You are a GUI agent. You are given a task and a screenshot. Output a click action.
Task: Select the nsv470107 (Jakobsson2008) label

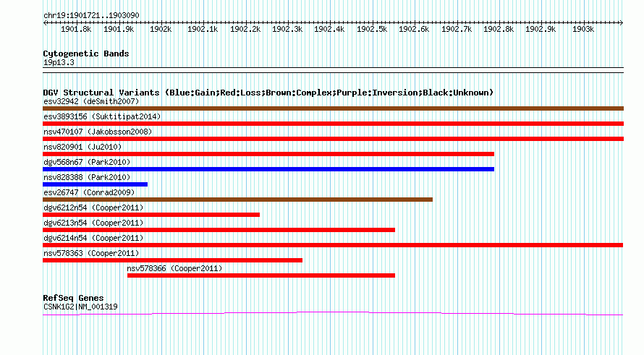98,132
